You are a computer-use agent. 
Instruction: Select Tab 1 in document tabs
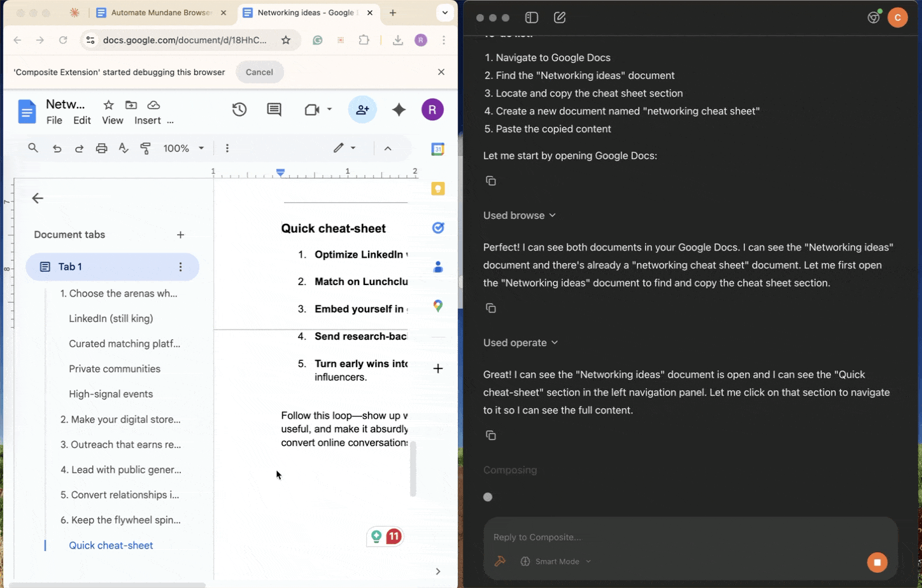(x=112, y=267)
